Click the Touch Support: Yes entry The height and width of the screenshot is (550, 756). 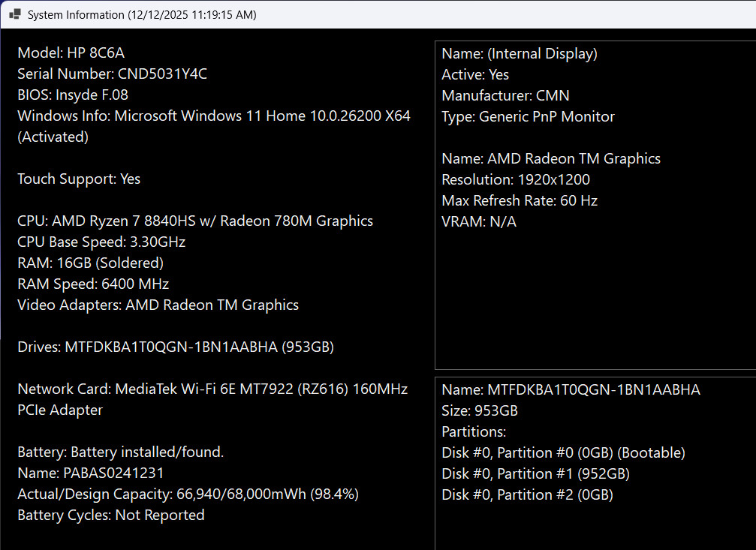[79, 179]
